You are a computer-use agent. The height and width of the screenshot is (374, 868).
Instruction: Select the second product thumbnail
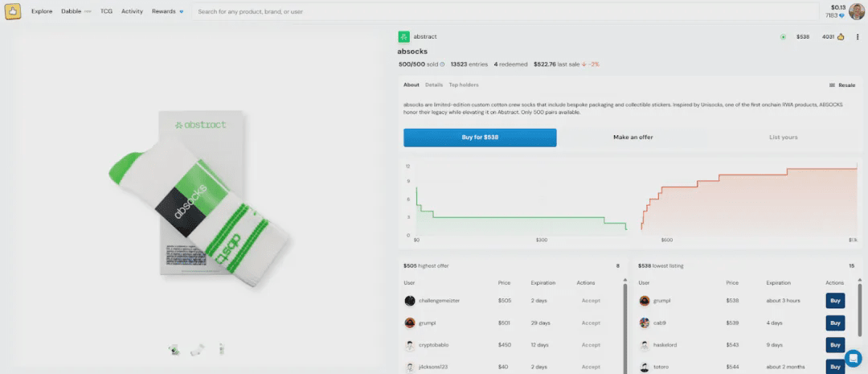[197, 350]
